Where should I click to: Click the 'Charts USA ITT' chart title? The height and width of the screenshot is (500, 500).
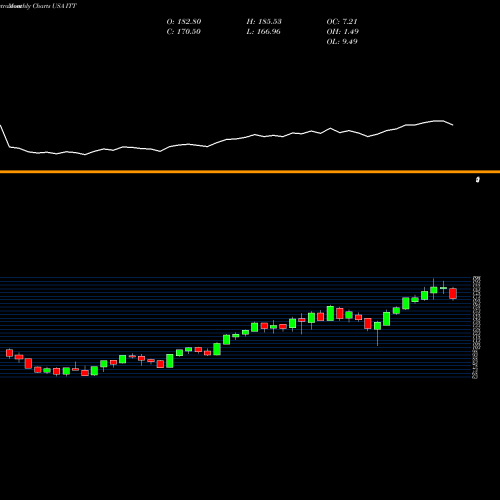pos(55,6)
